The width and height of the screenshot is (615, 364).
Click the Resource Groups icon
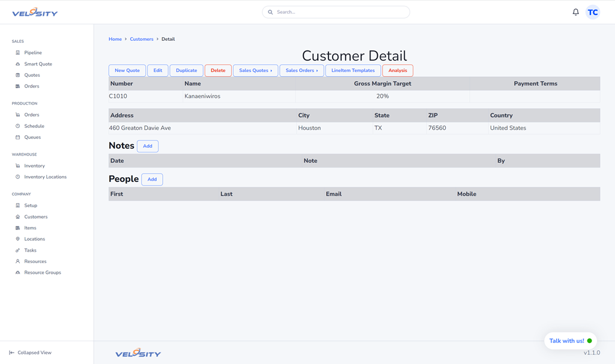pyautogui.click(x=17, y=273)
